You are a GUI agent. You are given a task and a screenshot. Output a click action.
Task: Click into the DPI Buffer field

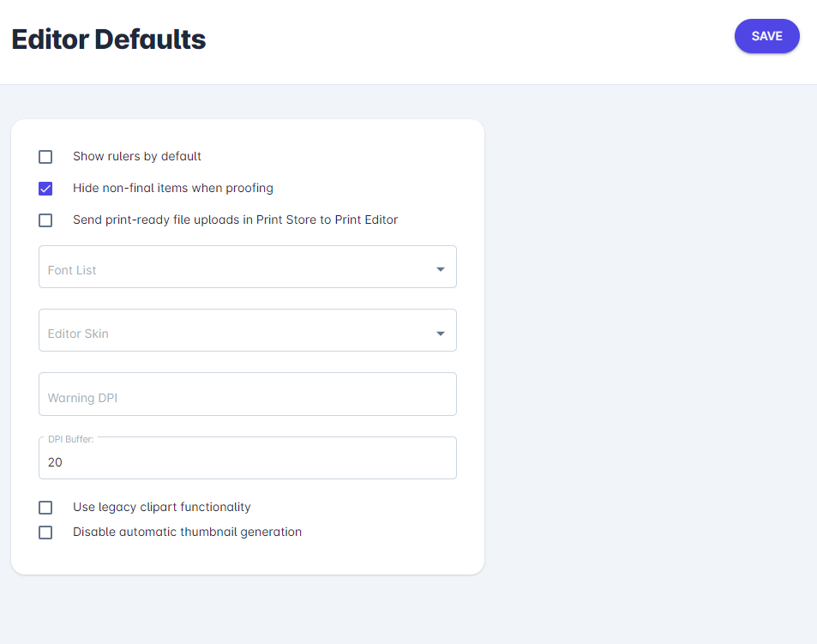coord(248,458)
